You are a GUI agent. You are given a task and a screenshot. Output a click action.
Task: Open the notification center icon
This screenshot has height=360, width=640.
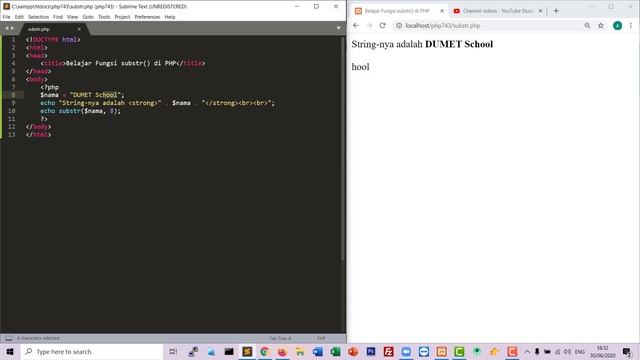click(x=627, y=352)
